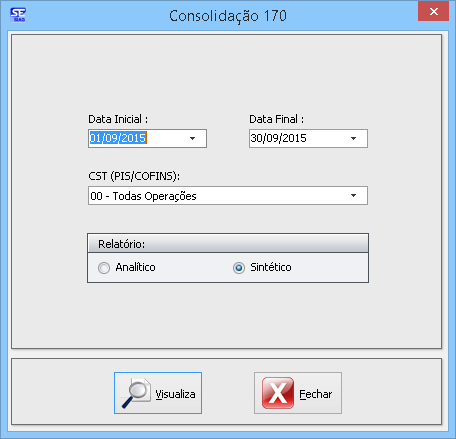
Task: Click the '00 - Todas Operações' combo text
Action: coord(143,196)
